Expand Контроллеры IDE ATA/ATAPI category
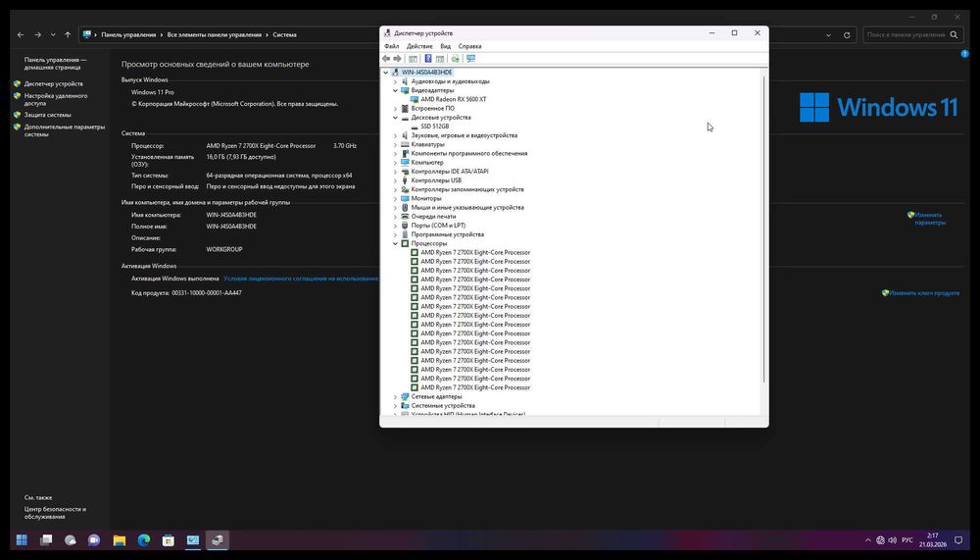Viewport: 980px width, 560px height. 395,172
